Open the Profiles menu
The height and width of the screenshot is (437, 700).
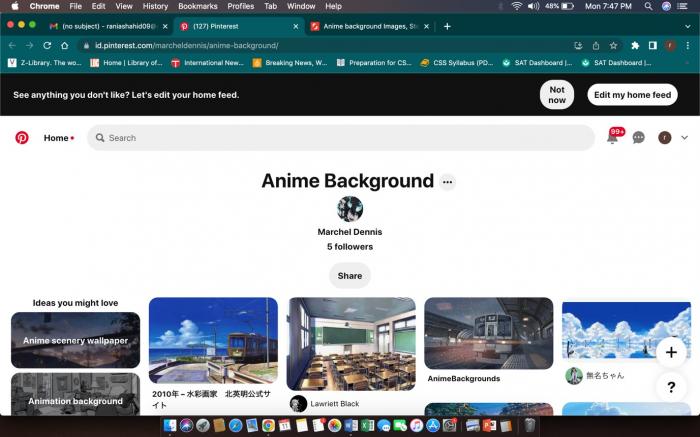pos(241,6)
